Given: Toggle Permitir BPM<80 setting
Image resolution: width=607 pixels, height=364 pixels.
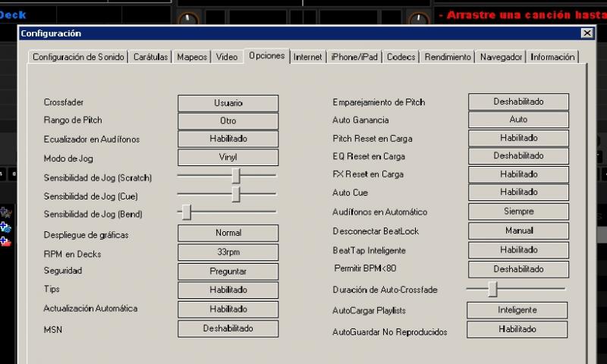Looking at the screenshot, I should tap(518, 269).
